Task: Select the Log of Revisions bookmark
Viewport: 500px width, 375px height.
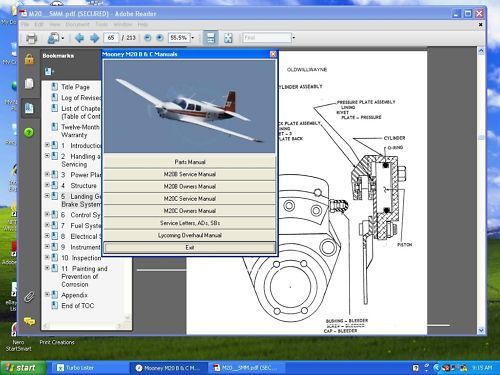Action: 81,98
